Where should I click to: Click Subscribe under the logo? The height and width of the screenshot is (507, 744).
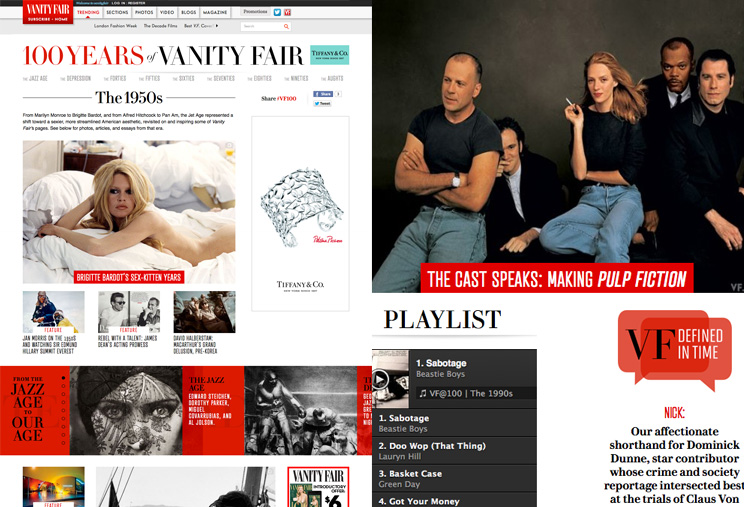[37, 19]
